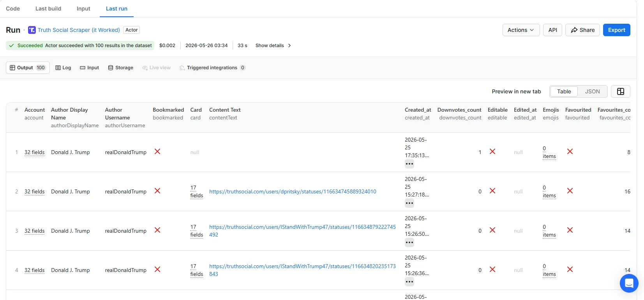The image size is (644, 300).
Task: Expand 17 fields card in row 4
Action: pos(196,270)
